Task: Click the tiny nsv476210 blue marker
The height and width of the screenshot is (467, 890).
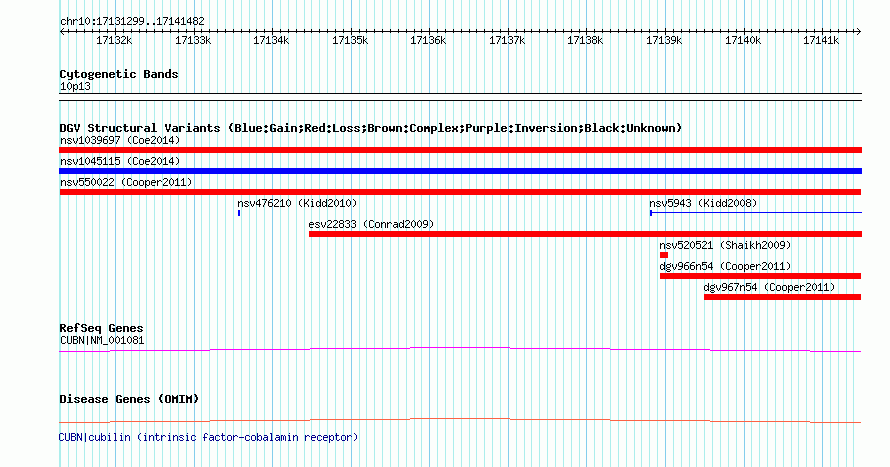Action: tap(239, 213)
